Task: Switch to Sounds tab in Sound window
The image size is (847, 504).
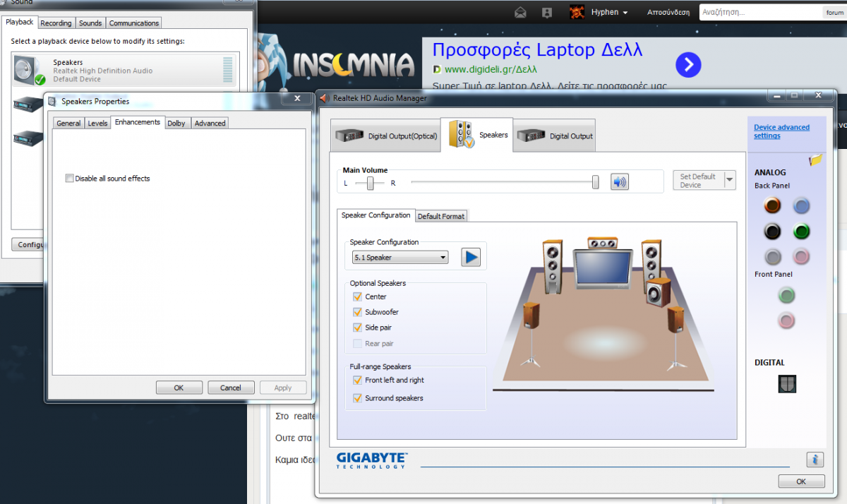Action: [x=90, y=23]
